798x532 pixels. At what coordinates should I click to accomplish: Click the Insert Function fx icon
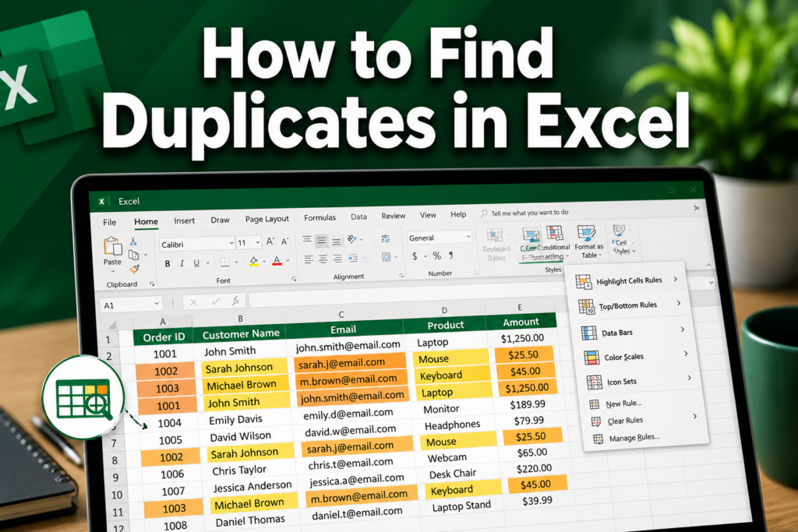coord(235,301)
